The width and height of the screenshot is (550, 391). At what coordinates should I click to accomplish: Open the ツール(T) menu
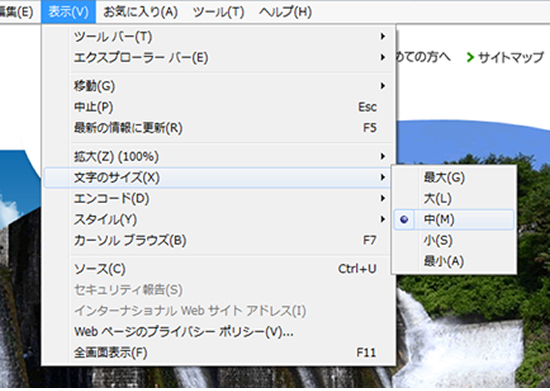pyautogui.click(x=218, y=12)
